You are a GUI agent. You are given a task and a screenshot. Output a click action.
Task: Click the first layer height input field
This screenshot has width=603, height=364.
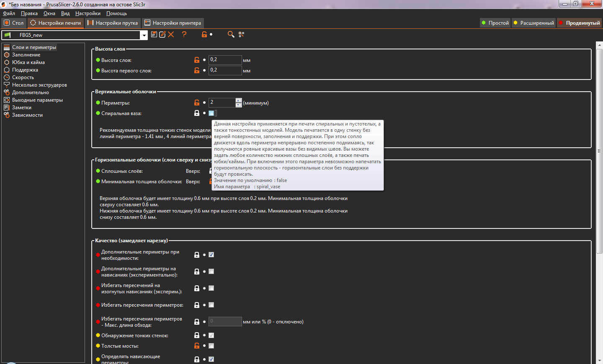(225, 70)
